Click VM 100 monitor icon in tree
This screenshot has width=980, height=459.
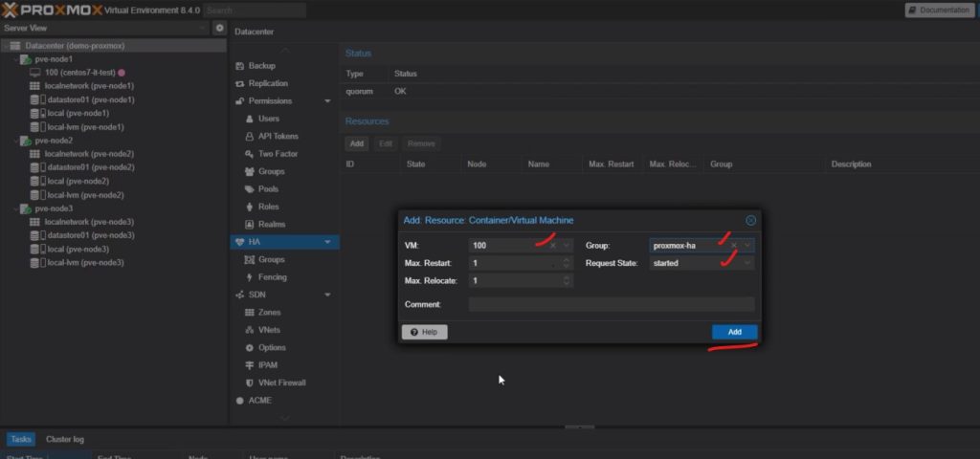pyautogui.click(x=35, y=73)
